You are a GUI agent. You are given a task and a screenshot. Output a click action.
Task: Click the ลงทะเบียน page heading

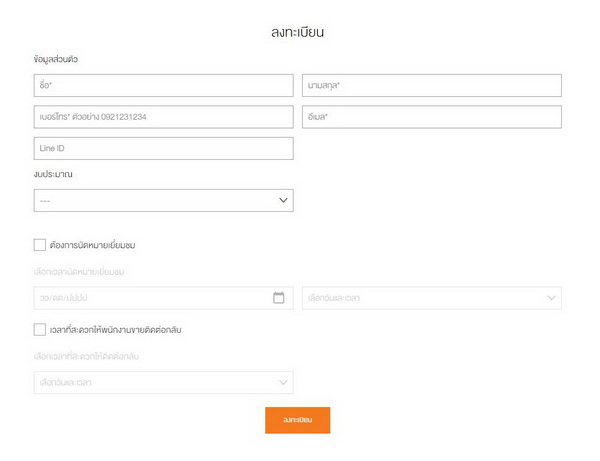pyautogui.click(x=298, y=32)
